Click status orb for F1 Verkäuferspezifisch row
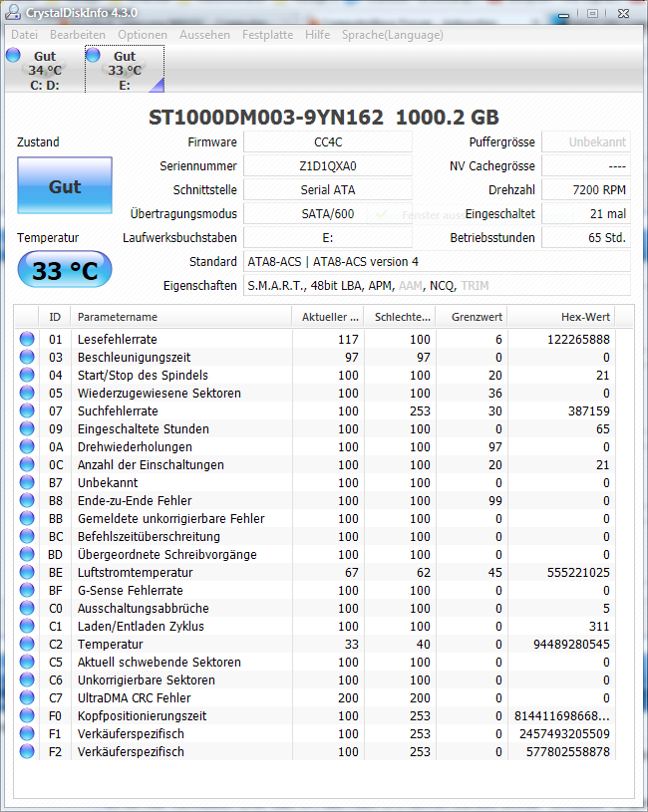The image size is (648, 812). [27, 733]
